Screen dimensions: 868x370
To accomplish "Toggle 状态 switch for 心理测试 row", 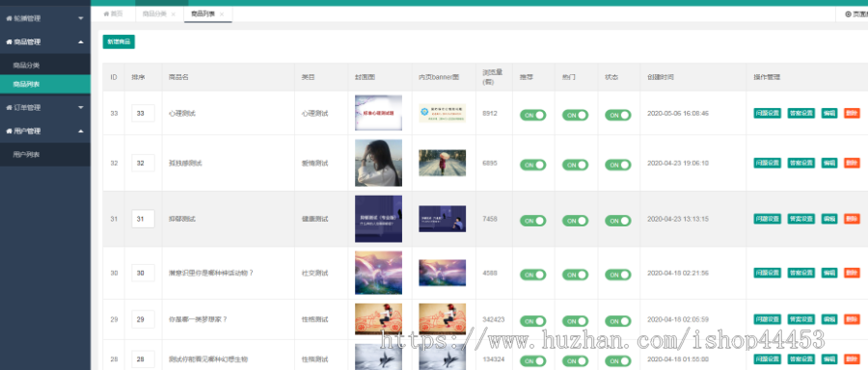I will [618, 115].
